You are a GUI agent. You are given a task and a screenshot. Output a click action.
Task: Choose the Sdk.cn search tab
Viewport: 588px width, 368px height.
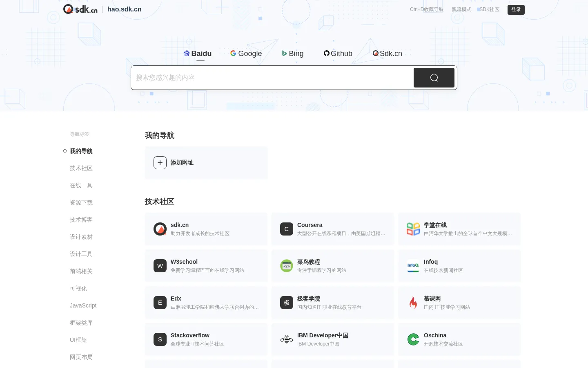[x=388, y=54]
